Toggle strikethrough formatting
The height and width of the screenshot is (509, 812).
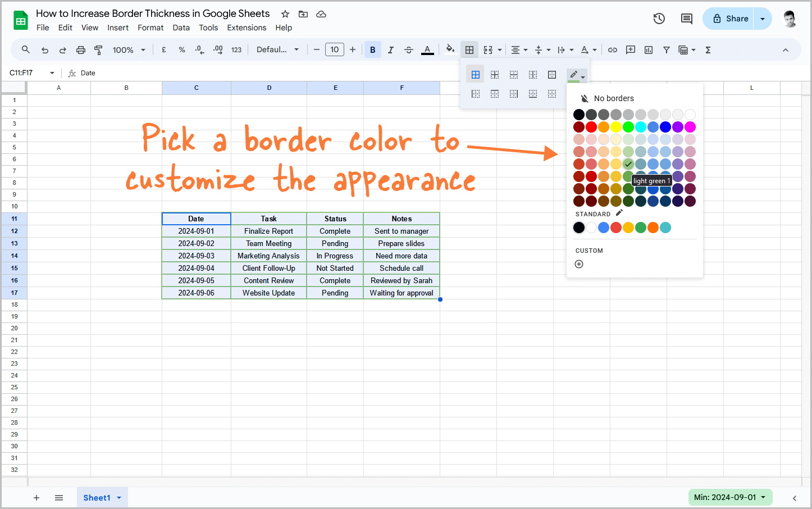(x=409, y=50)
